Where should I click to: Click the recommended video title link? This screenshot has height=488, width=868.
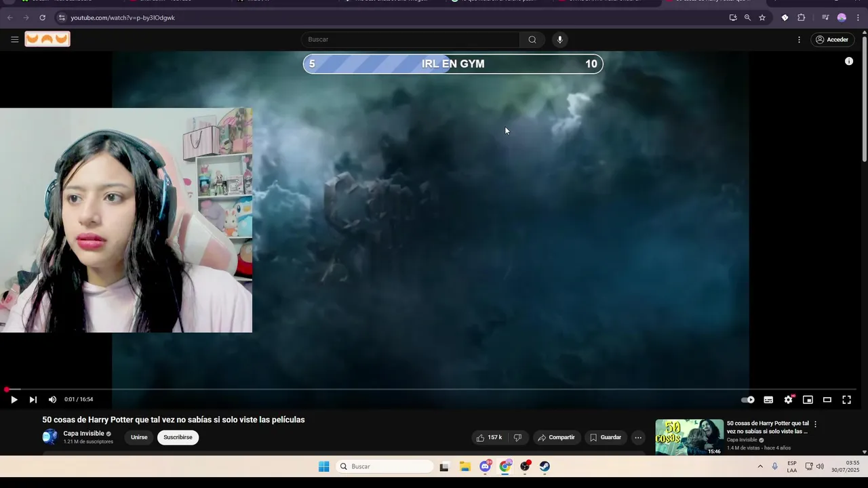click(x=768, y=427)
